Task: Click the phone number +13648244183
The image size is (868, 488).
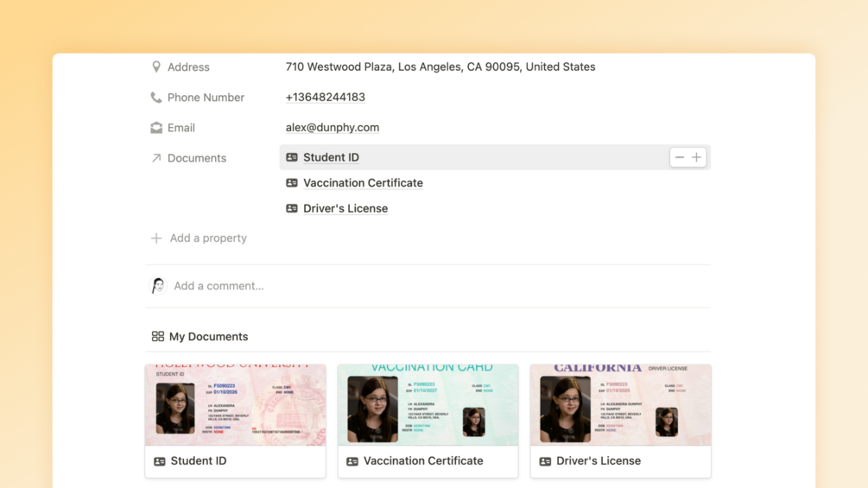Action: [326, 98]
